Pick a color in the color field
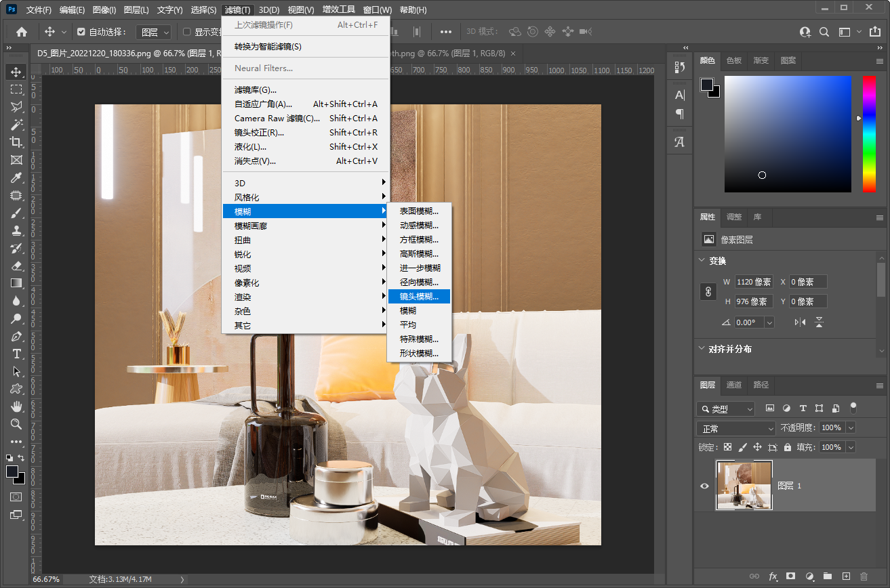The height and width of the screenshot is (588, 890). [x=788, y=133]
